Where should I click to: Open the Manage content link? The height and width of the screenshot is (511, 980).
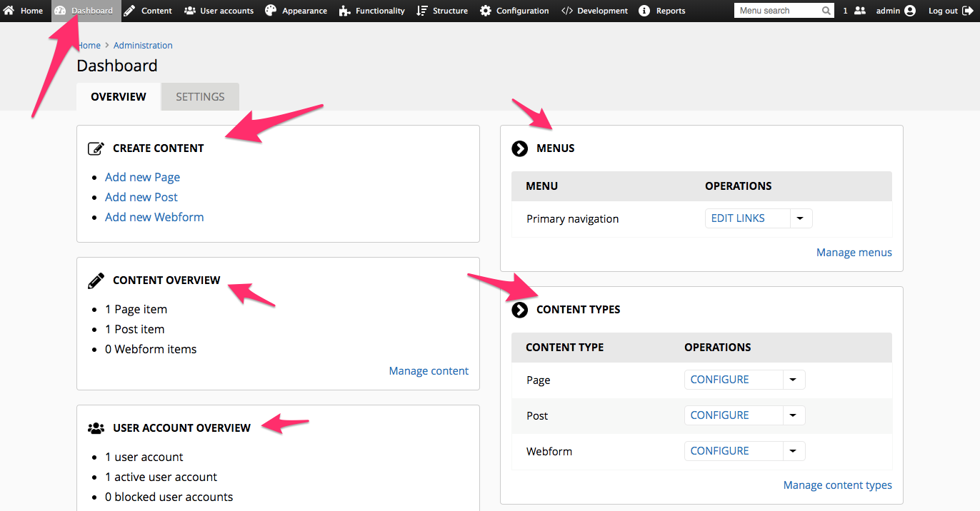[x=429, y=371]
